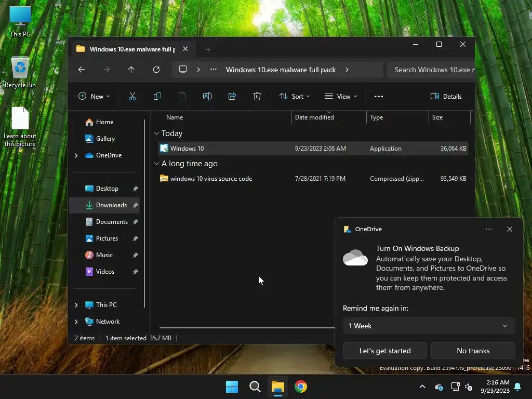Click the Type column header
The image size is (532, 399).
tap(376, 117)
